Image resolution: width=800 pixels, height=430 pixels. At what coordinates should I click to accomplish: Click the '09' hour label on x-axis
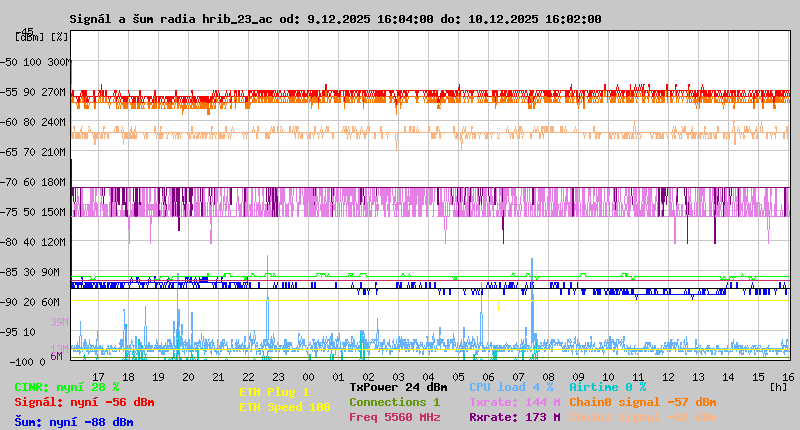579,377
